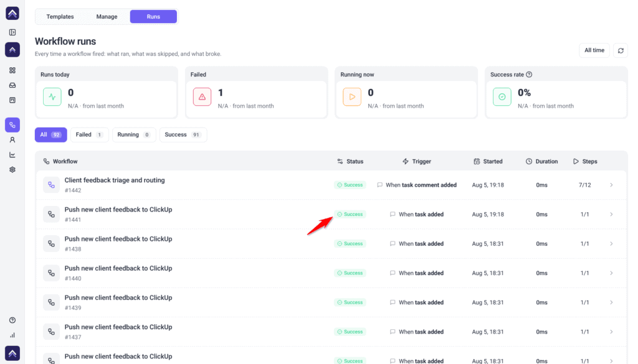
Task: Click the Success rate help info icon
Action: tap(529, 74)
